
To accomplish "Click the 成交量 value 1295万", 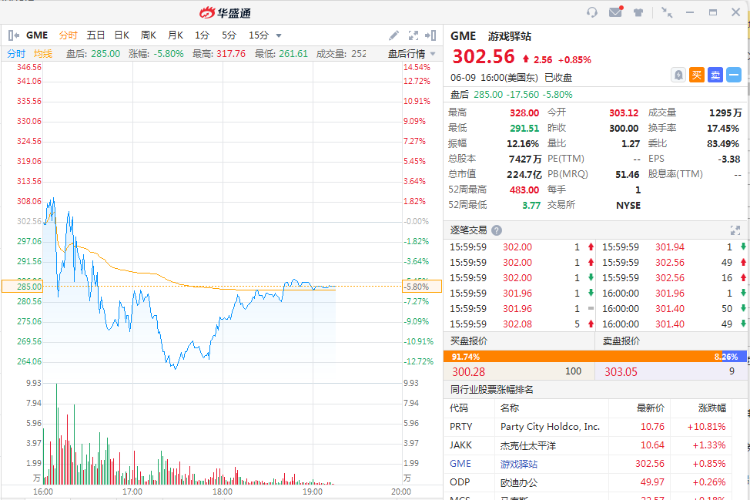I will pos(725,113).
